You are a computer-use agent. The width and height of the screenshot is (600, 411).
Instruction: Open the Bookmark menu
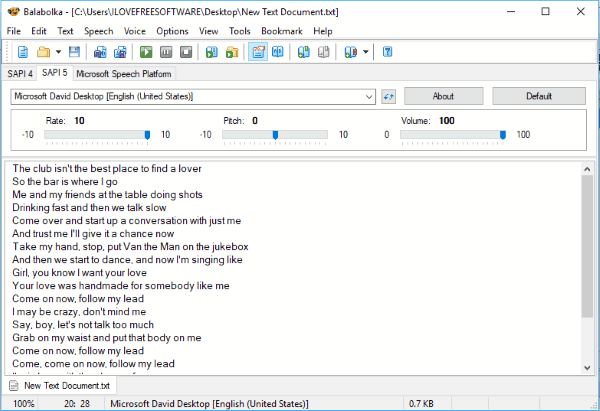(282, 31)
